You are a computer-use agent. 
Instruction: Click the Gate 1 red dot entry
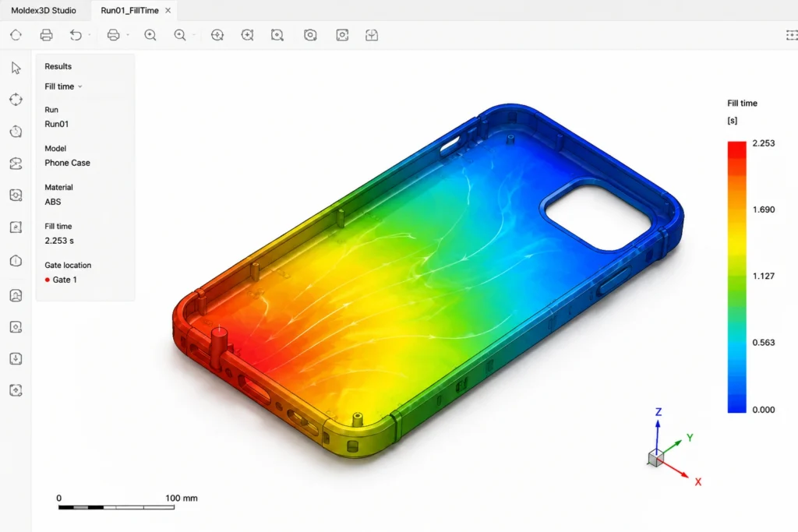[61, 280]
